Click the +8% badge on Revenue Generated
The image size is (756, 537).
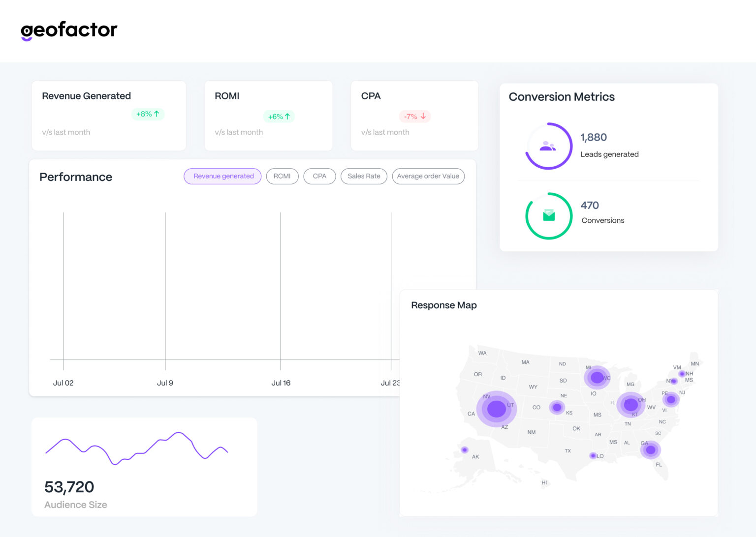pyautogui.click(x=148, y=114)
